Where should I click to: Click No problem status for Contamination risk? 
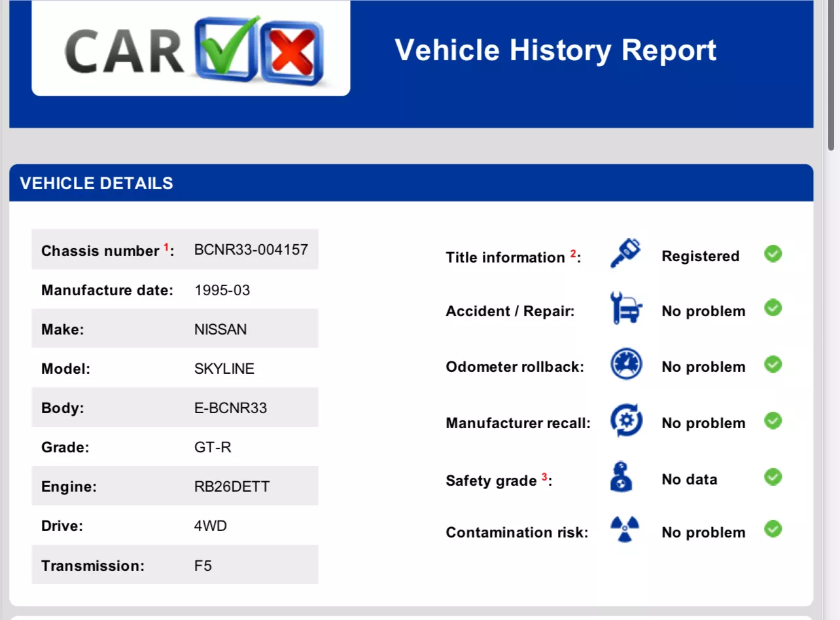703,532
